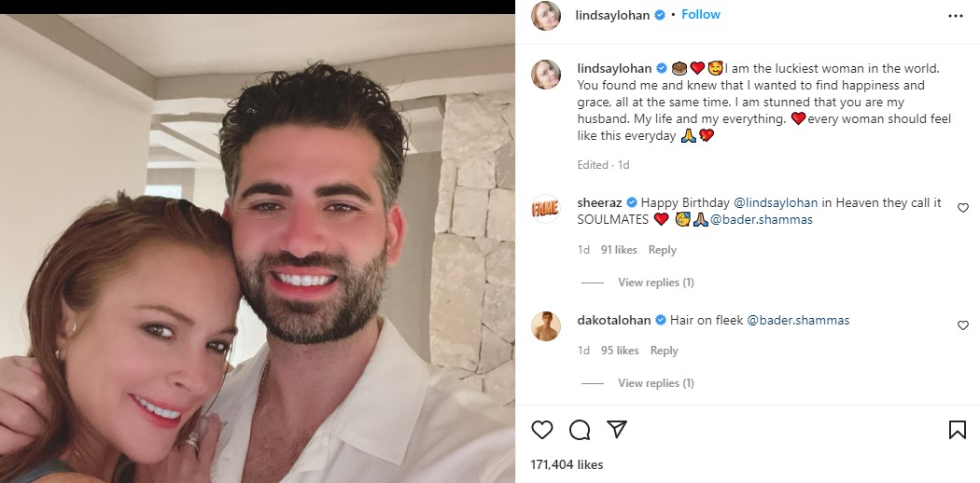Expand View replies under dakotalohan's comment
This screenshot has width=980, height=483.
tap(655, 382)
